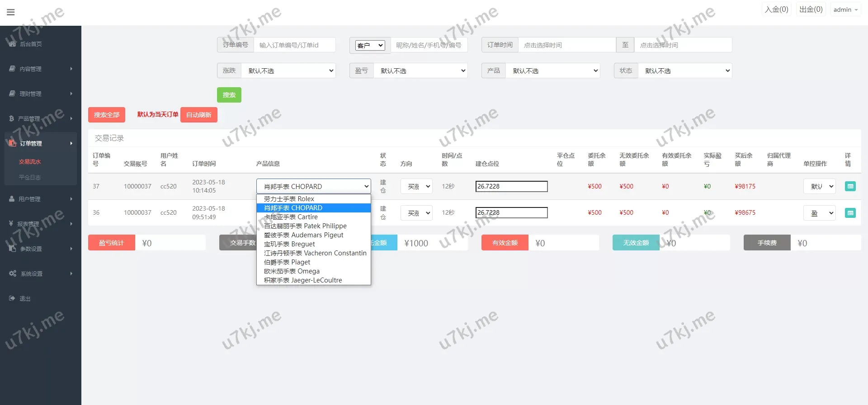Click the 搜索全部 button
868x405 pixels.
(107, 115)
